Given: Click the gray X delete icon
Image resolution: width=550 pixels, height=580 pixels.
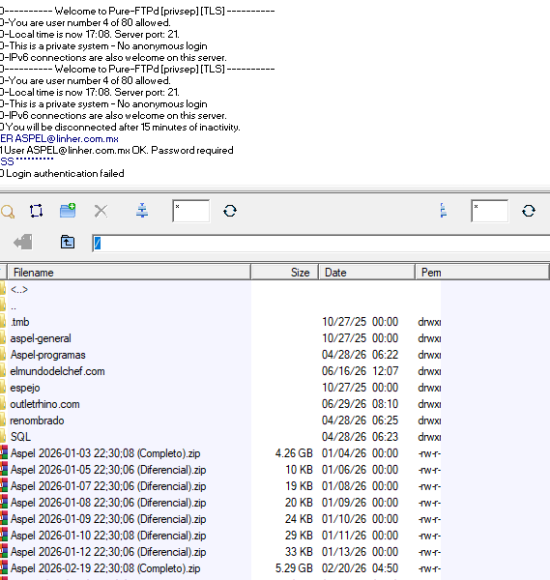Looking at the screenshot, I should (101, 211).
